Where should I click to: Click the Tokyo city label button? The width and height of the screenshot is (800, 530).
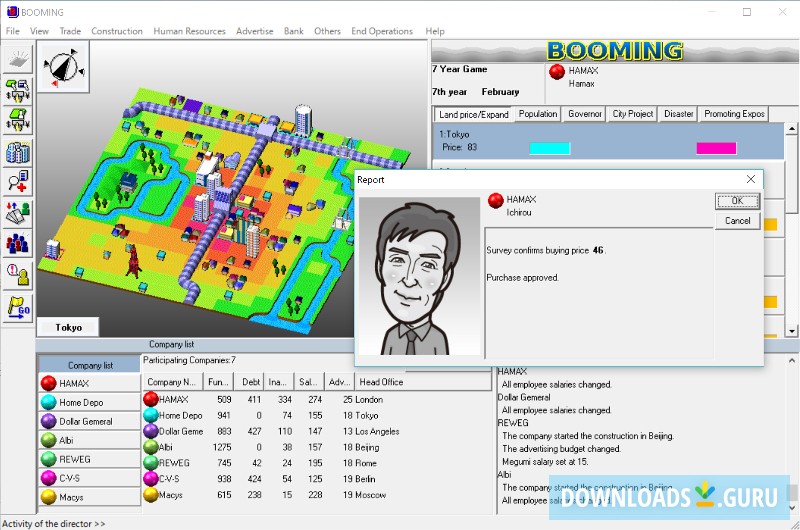click(x=68, y=327)
